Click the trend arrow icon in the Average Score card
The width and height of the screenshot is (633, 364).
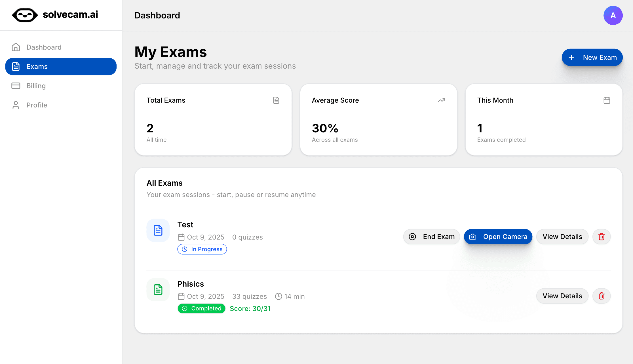click(x=441, y=100)
